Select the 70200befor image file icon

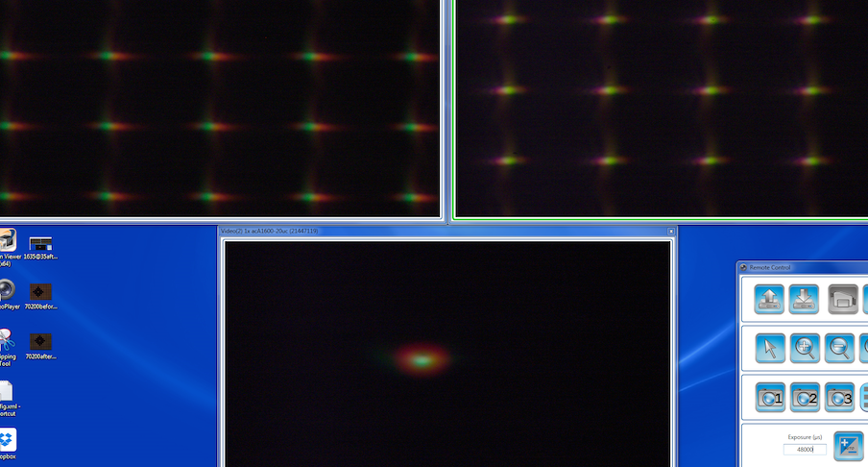tap(40, 292)
